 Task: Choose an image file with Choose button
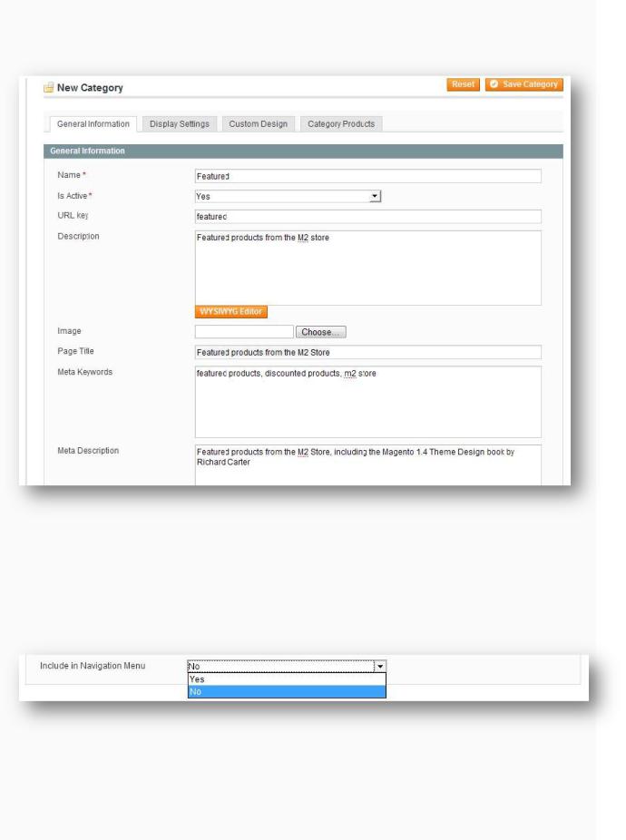click(320, 332)
